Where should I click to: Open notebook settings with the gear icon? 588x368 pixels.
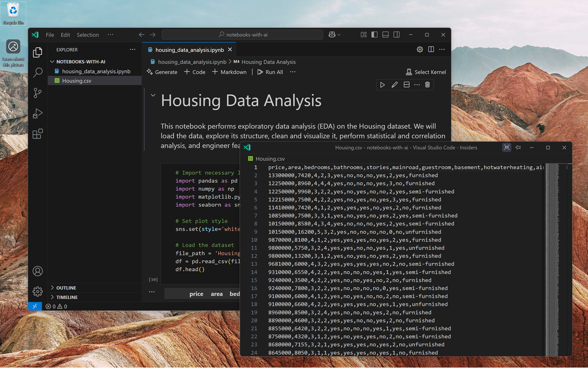coord(419,49)
